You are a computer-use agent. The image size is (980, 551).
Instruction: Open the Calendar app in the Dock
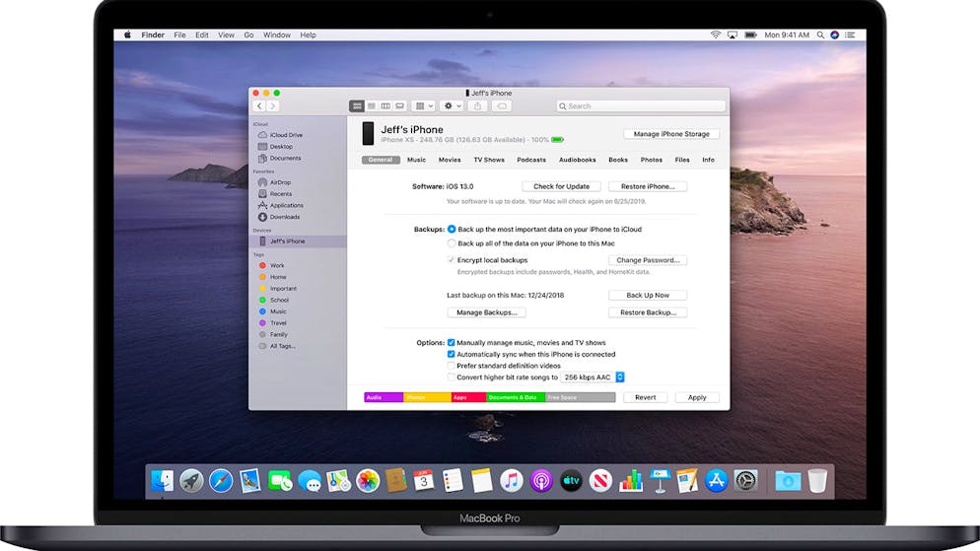[424, 480]
